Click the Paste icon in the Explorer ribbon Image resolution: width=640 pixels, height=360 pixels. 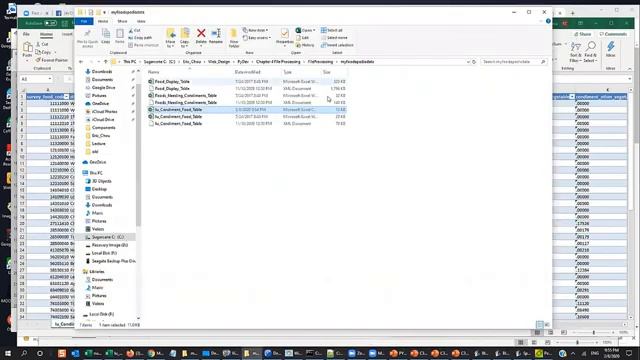[120, 36]
